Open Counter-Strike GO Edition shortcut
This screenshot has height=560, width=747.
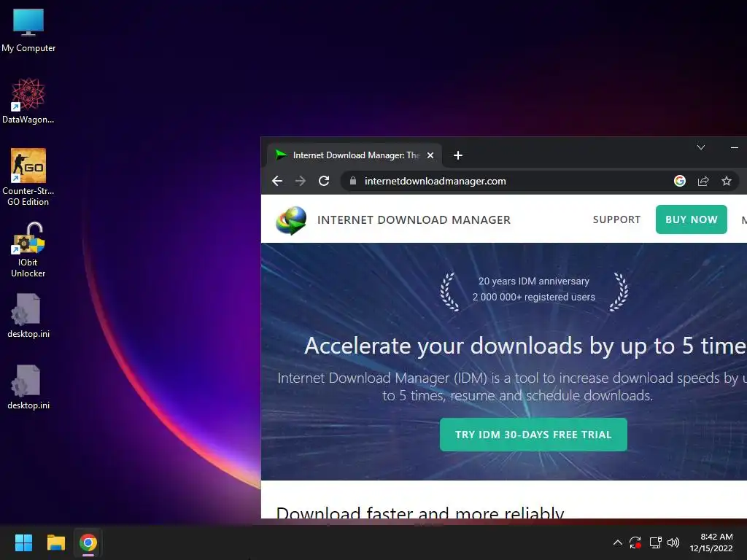[28, 176]
